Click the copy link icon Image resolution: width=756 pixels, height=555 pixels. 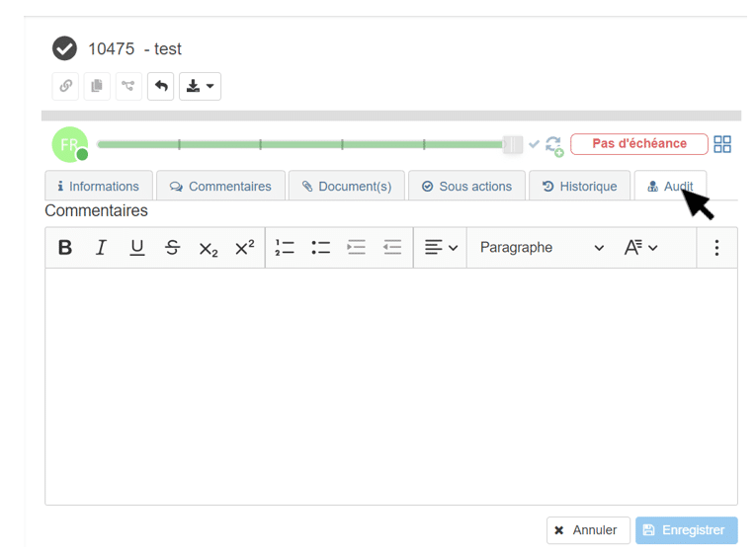pos(65,86)
